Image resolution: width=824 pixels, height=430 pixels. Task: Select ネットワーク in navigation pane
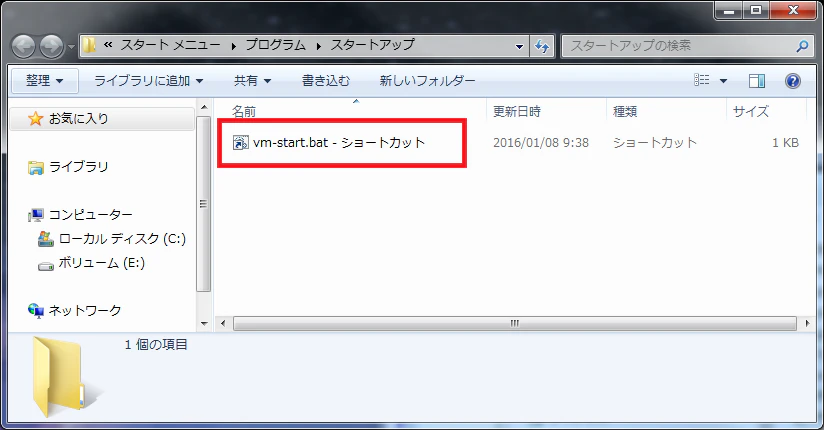[x=85, y=311]
